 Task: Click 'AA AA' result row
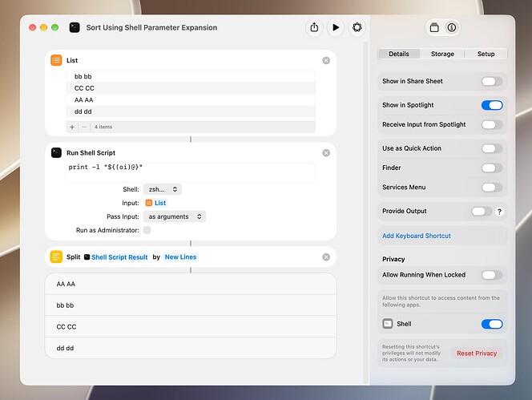click(x=191, y=284)
